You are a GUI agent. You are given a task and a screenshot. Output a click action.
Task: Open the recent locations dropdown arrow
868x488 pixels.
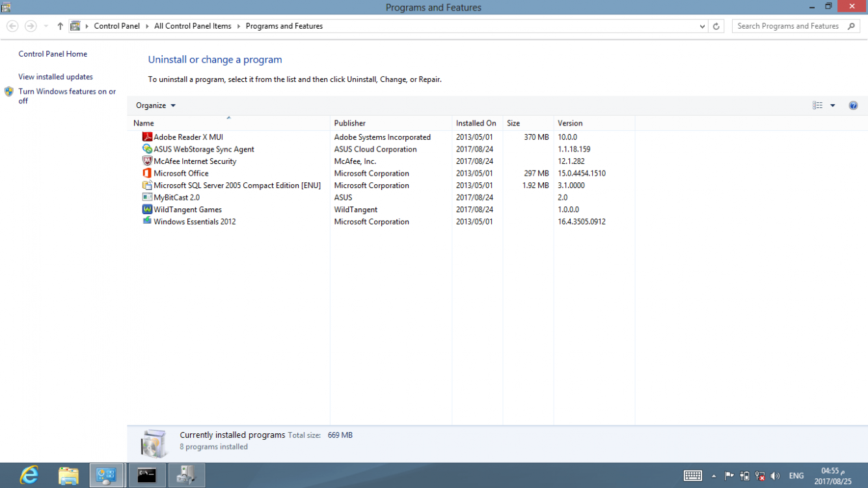pos(46,26)
